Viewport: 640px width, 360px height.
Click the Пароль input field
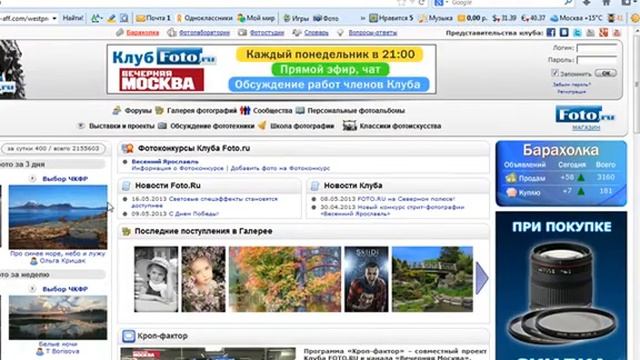click(597, 60)
